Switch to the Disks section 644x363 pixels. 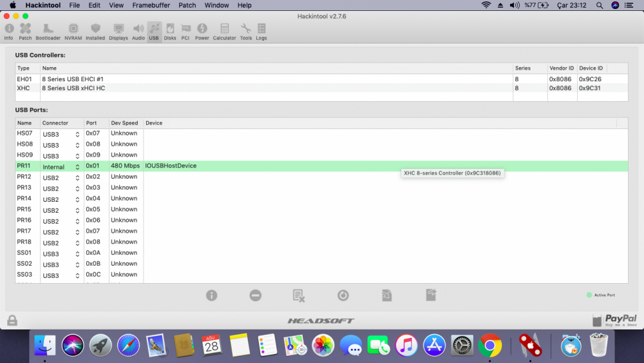170,31
